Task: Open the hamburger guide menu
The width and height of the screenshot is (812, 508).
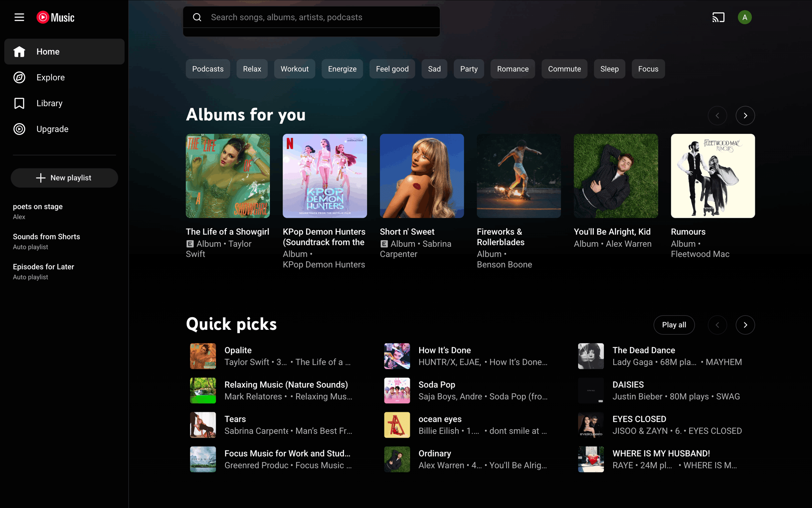Action: click(x=19, y=17)
